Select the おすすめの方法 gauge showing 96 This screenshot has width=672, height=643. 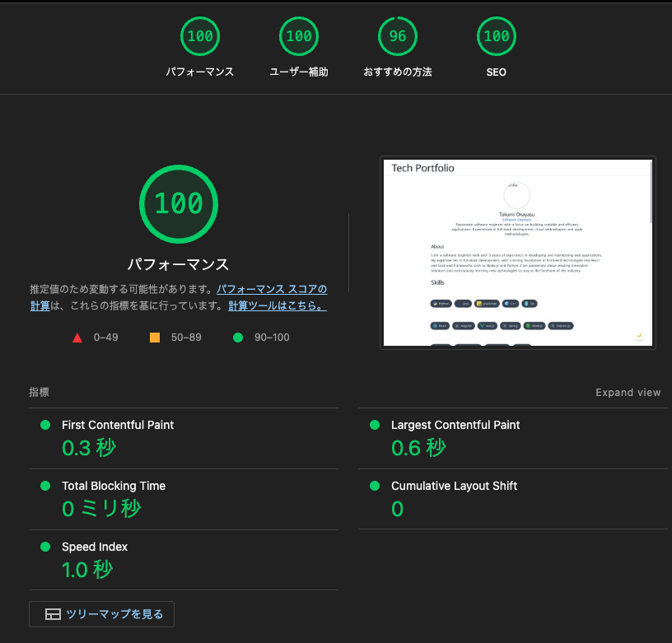[397, 36]
